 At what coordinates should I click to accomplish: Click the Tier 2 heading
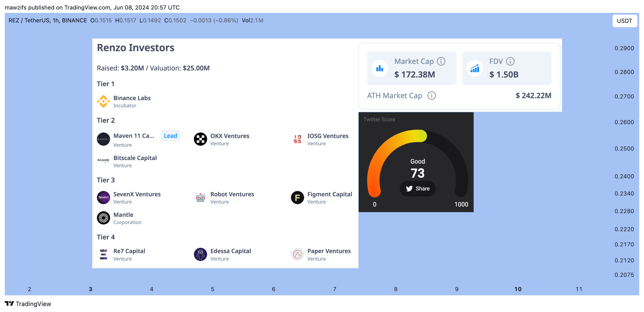point(106,120)
